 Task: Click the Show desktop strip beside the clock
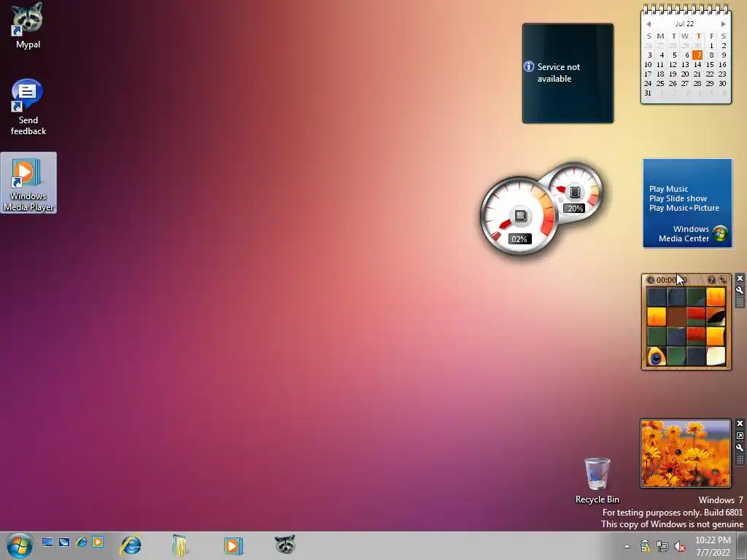click(x=741, y=545)
